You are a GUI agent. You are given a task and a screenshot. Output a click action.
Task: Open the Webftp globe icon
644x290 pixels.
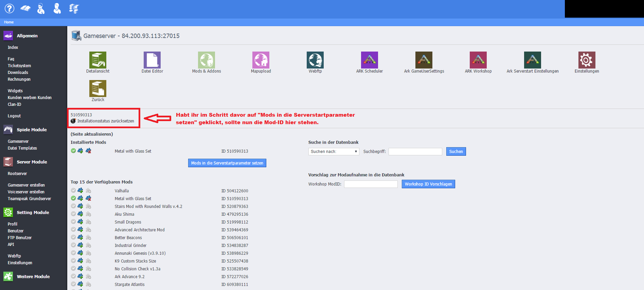[315, 60]
